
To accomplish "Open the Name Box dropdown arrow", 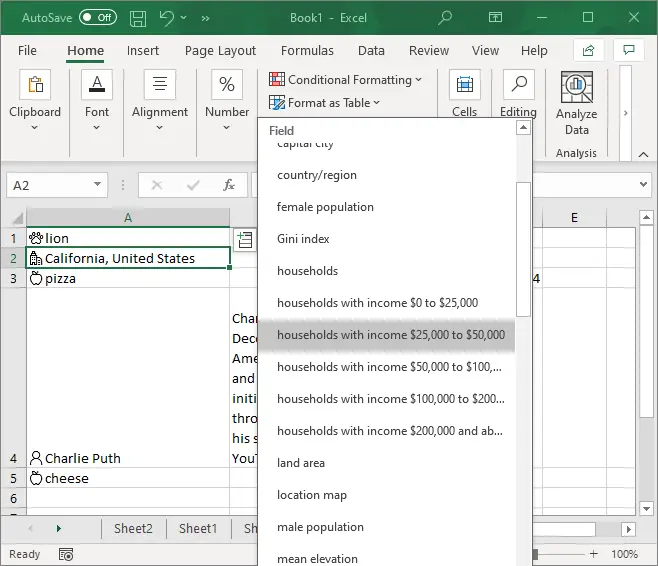I will (x=97, y=184).
